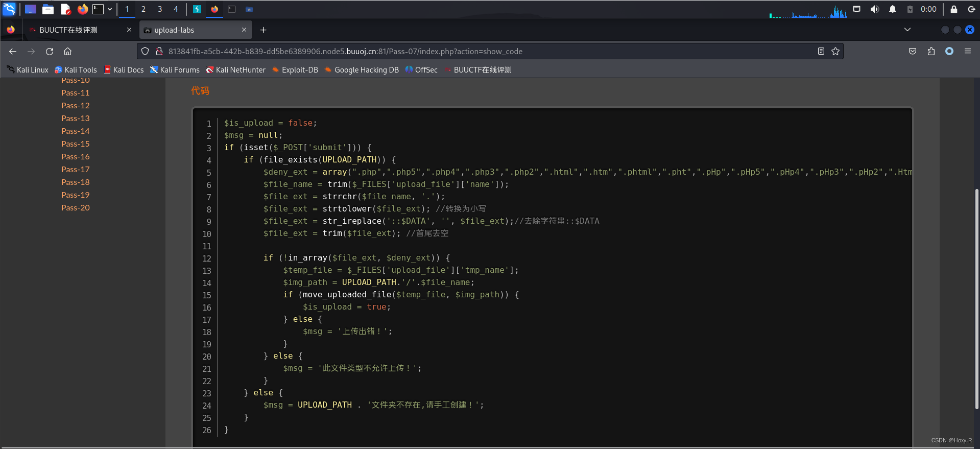Image resolution: width=980 pixels, height=449 pixels.
Task: Open Pass-19 in the sidebar
Action: click(x=76, y=195)
